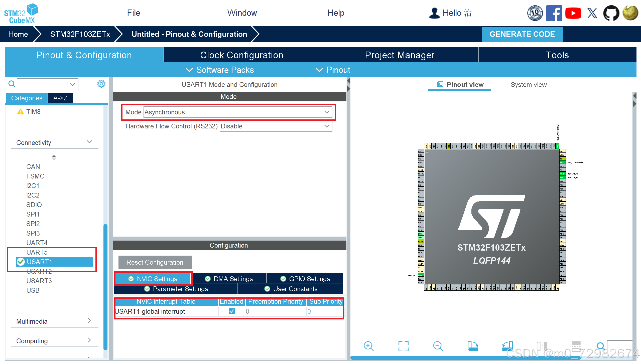641x364 pixels.
Task: Click the GENERATE CODE button
Action: pyautogui.click(x=522, y=34)
